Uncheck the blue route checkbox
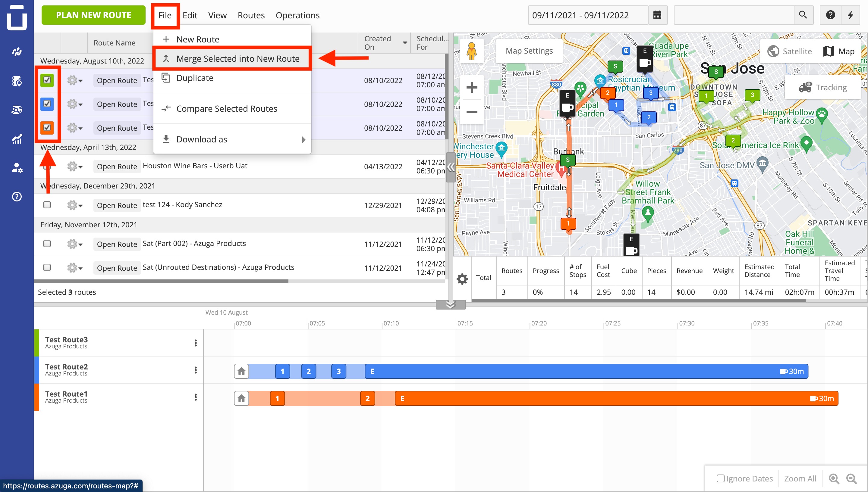 pos(47,104)
